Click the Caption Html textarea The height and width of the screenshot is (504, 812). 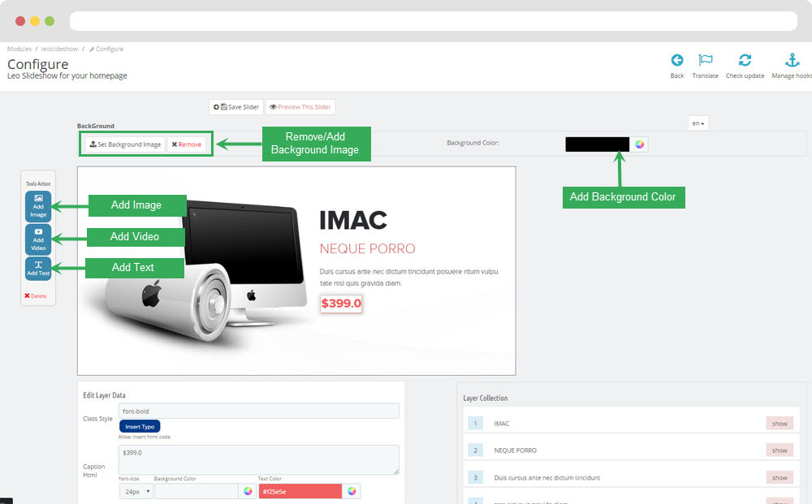point(258,459)
